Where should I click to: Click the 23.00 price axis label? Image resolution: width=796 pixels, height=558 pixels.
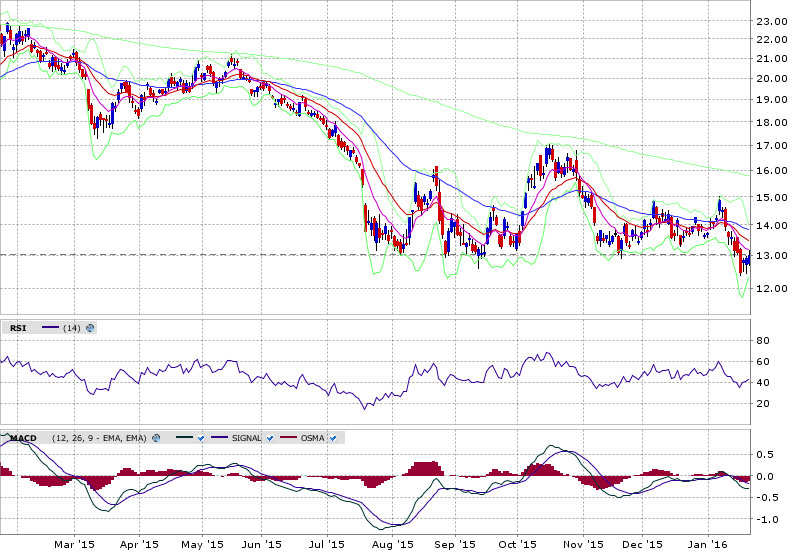click(771, 21)
